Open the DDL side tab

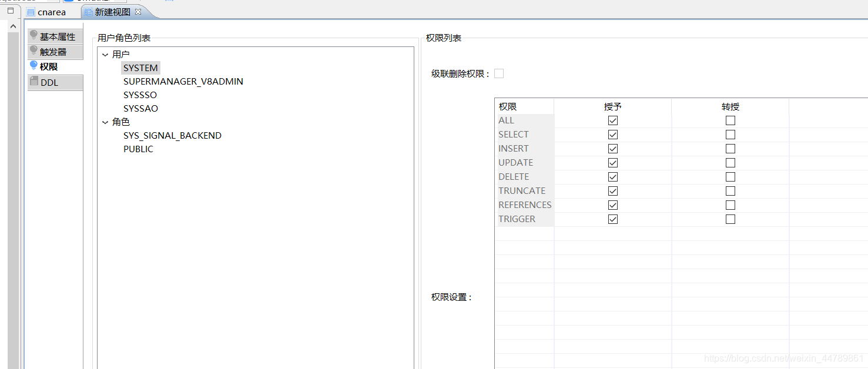point(55,82)
